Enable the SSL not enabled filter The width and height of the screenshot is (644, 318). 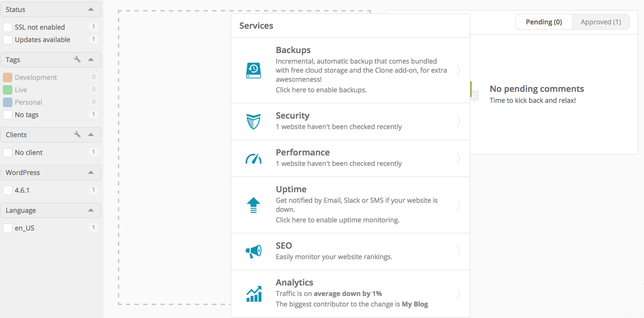(x=8, y=27)
